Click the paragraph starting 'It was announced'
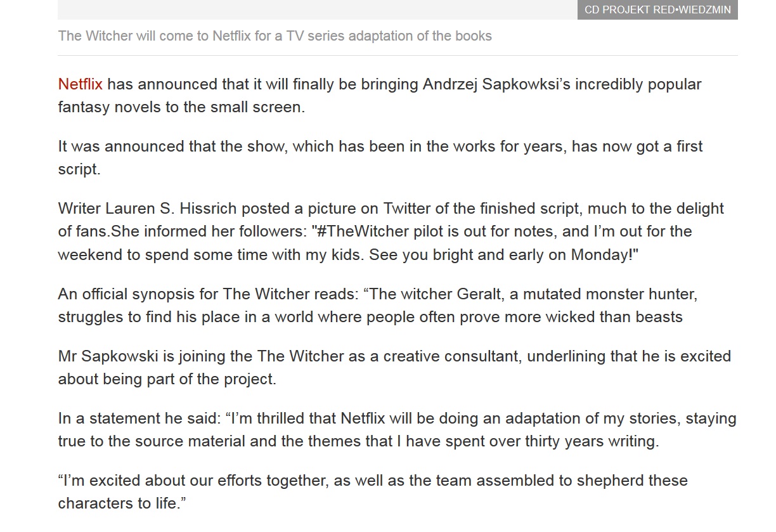 pyautogui.click(x=380, y=158)
